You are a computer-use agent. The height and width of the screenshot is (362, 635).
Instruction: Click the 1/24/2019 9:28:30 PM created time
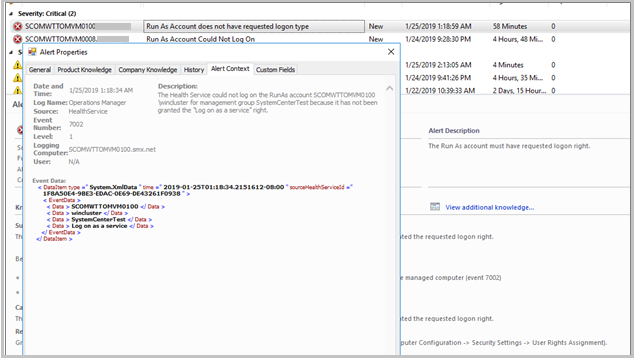coord(438,39)
